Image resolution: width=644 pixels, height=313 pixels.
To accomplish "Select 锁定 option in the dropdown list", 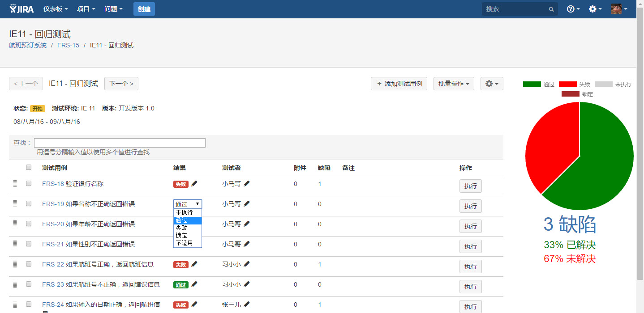I will pyautogui.click(x=188, y=235).
